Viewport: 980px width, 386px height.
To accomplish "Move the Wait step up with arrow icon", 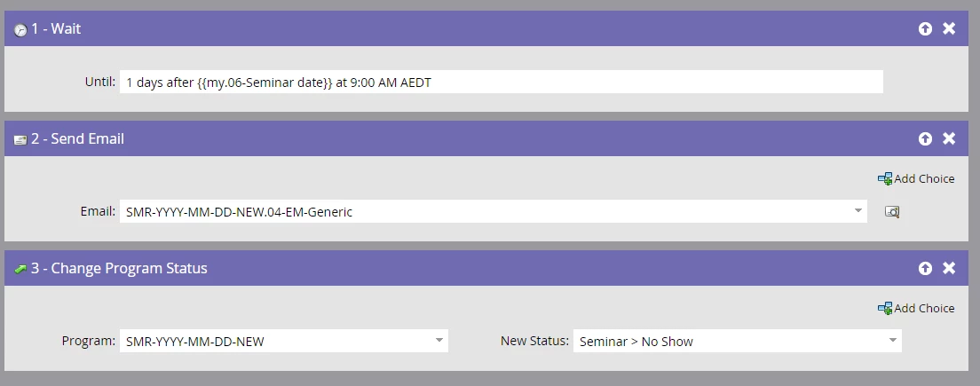I will (x=925, y=28).
